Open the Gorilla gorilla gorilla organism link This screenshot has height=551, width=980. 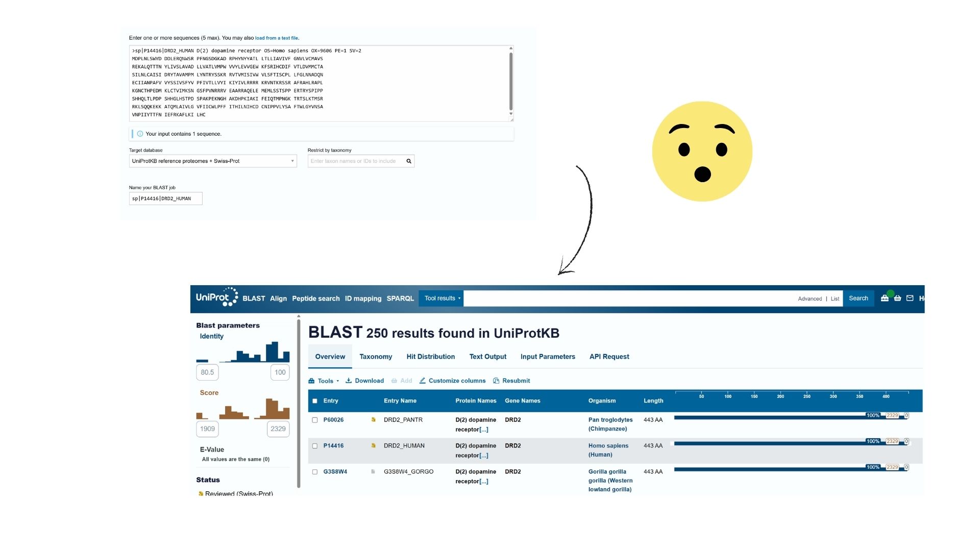pos(610,481)
